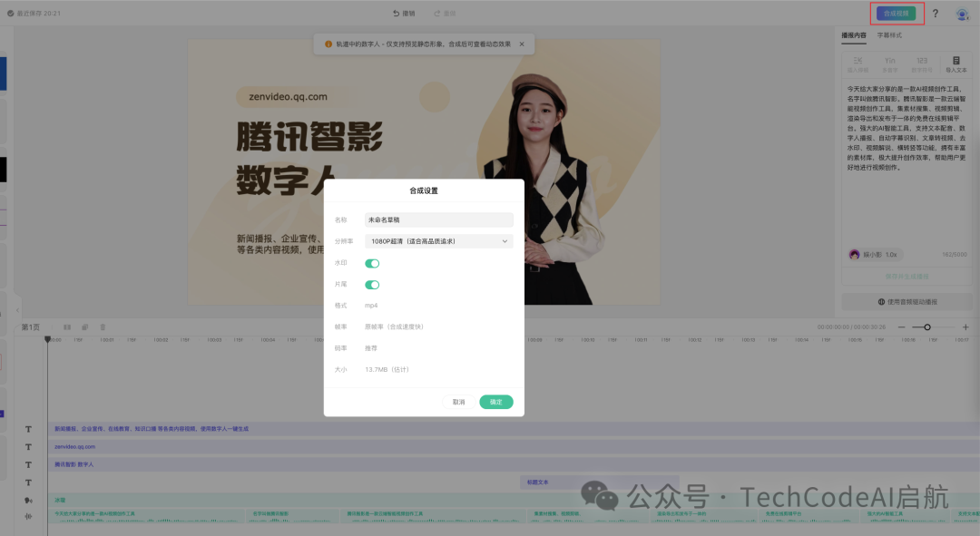This screenshot has height=536, width=980.
Task: Select the 腾讯智影 数字人 text clip in the timeline
Action: coord(514,464)
